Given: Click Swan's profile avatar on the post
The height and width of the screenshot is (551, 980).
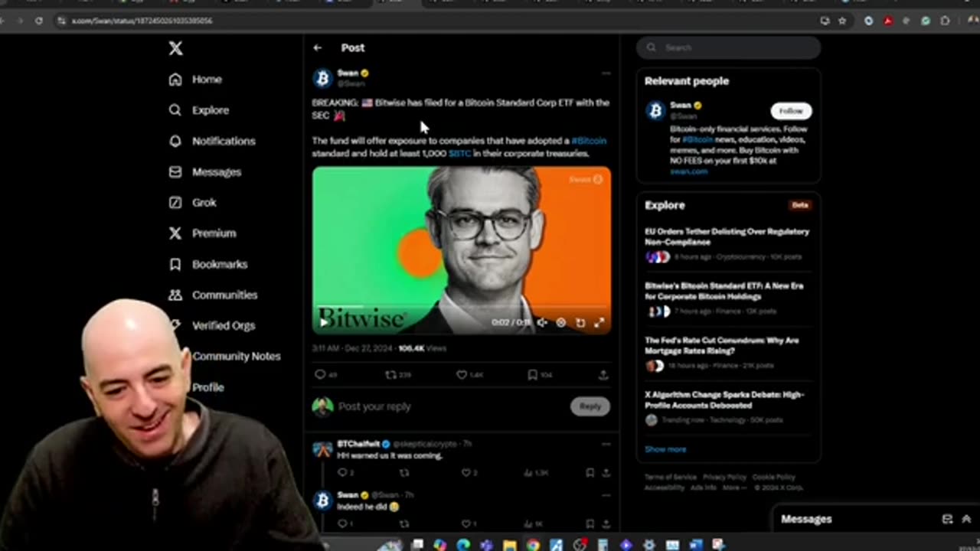Looking at the screenshot, I should pos(322,78).
